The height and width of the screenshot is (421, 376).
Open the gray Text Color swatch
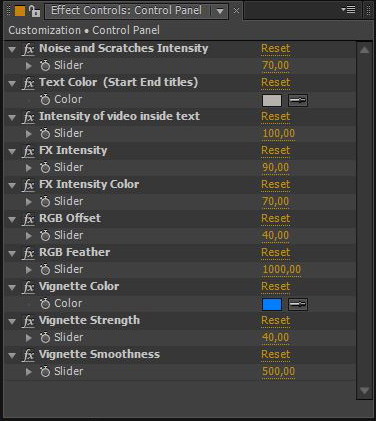(272, 101)
